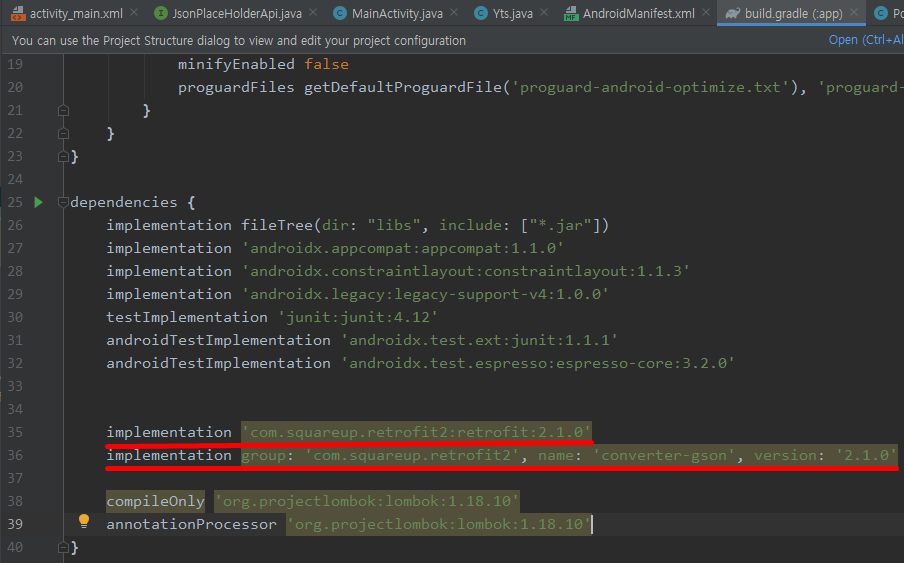
Task: Click the class icon on MainActivity.java tab
Action: 340,13
